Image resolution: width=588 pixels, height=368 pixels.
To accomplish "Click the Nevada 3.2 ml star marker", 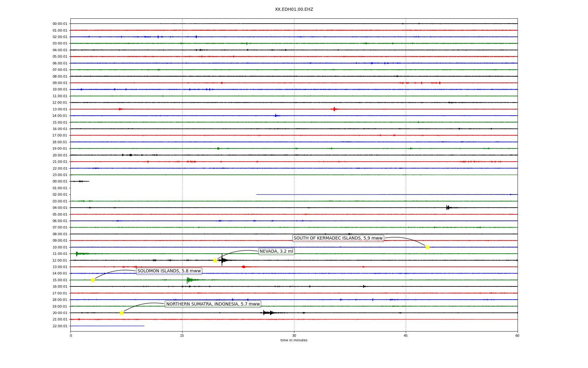I will pos(215,260).
